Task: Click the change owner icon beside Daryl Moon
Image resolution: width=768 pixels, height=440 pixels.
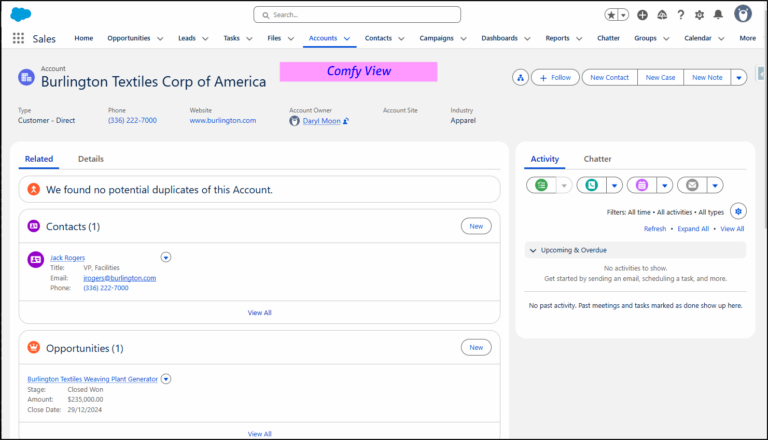Action: tap(346, 121)
